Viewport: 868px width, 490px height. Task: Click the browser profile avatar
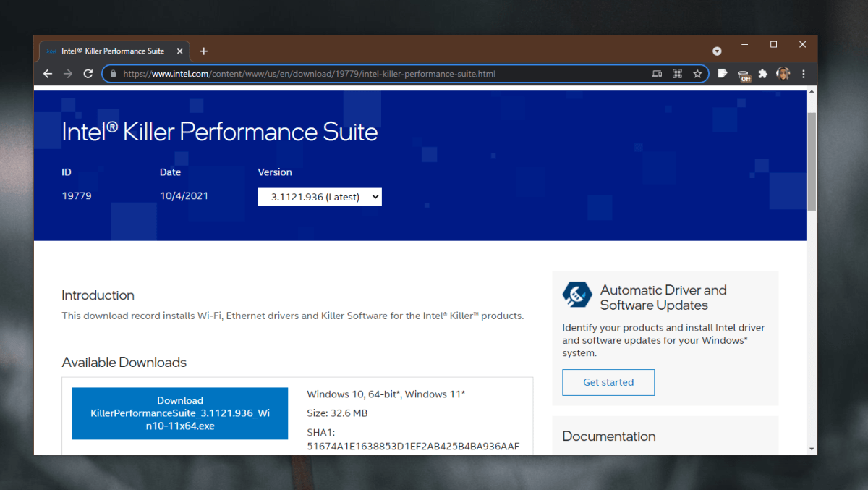tap(783, 73)
